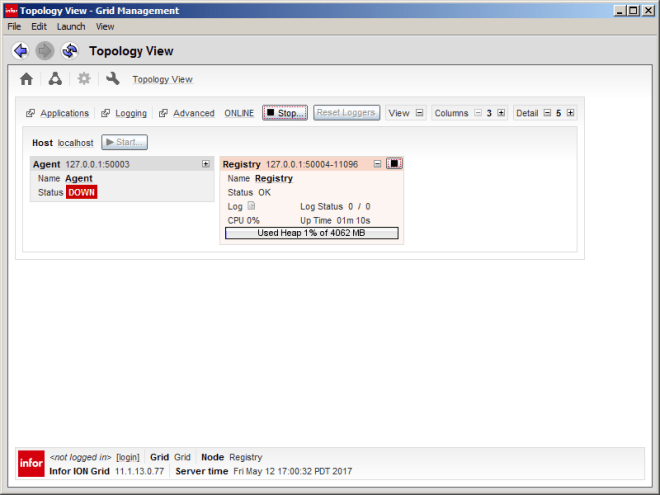Image resolution: width=660 pixels, height=495 pixels.
Task: Click the Used Heap progress bar
Action: [x=311, y=233]
